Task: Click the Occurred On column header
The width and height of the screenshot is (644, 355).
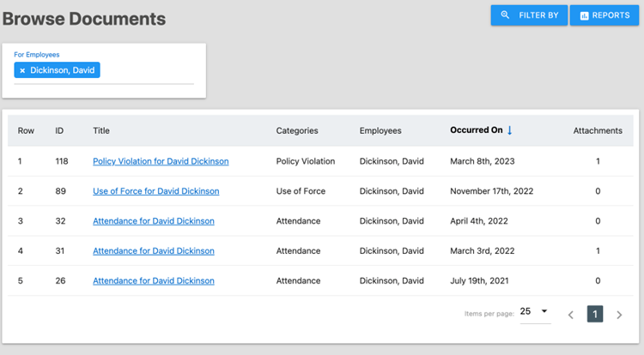Action: pyautogui.click(x=476, y=130)
